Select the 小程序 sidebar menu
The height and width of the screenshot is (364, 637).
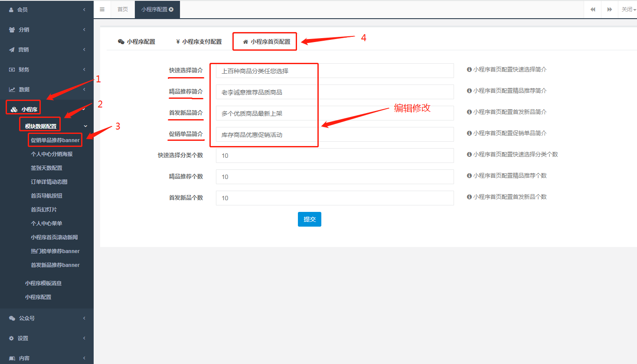click(29, 109)
